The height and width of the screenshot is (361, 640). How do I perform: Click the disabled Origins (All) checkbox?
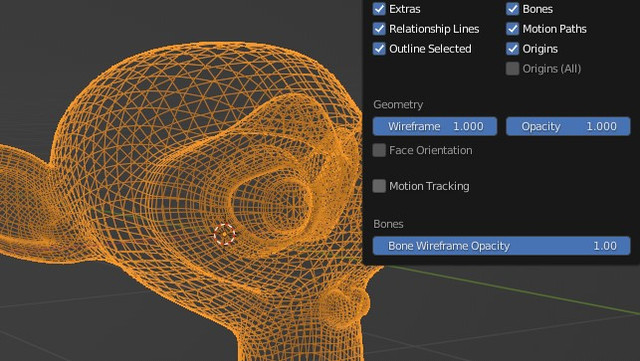513,69
